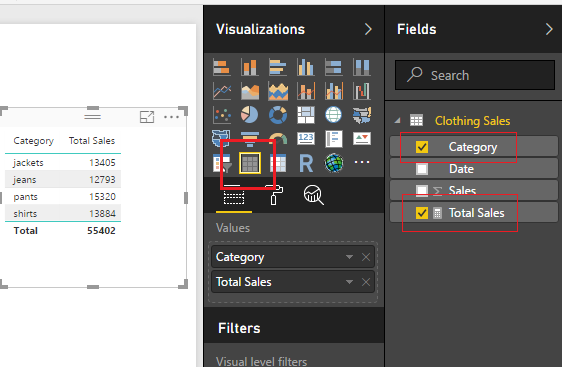Choose the stacked area chart visual

(x=278, y=91)
